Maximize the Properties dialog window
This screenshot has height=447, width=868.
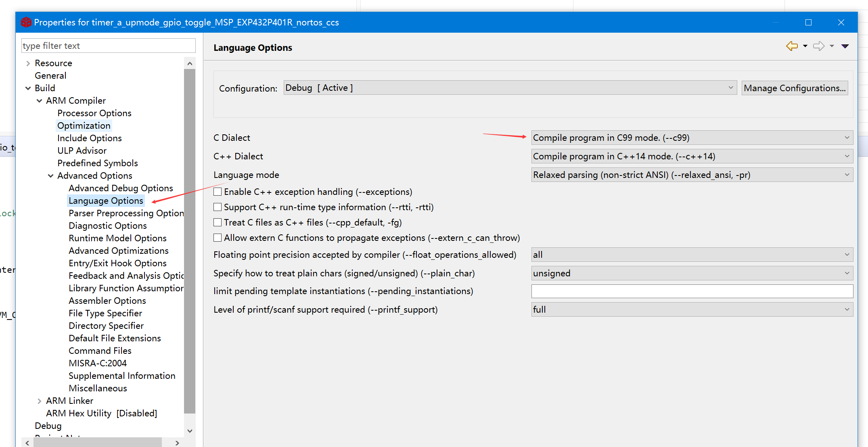pos(808,23)
